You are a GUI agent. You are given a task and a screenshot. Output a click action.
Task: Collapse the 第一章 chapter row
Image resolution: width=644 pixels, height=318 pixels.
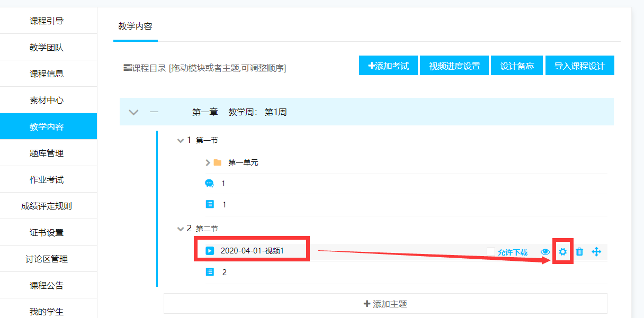(x=134, y=112)
